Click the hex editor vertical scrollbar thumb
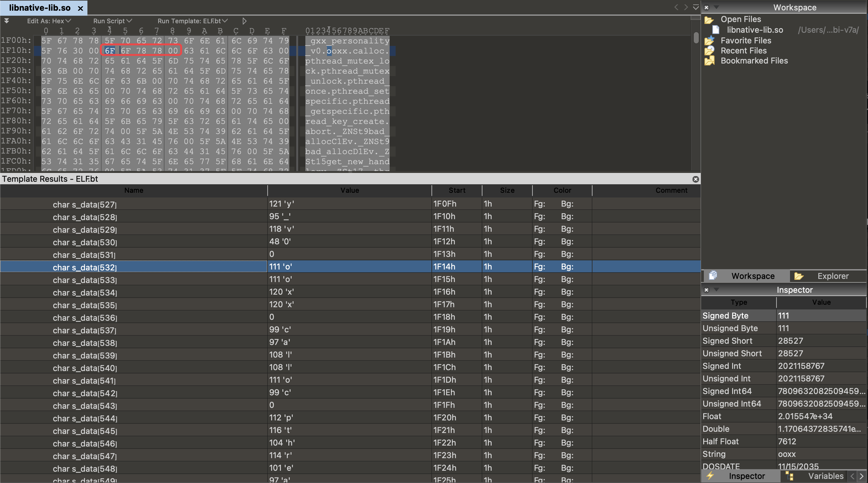Image resolution: width=868 pixels, height=483 pixels. (x=696, y=37)
